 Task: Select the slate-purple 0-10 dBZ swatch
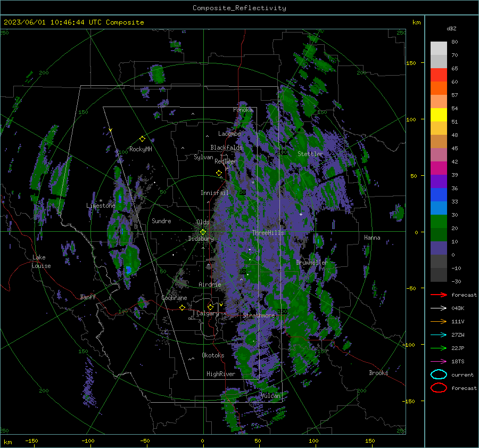[439, 248]
